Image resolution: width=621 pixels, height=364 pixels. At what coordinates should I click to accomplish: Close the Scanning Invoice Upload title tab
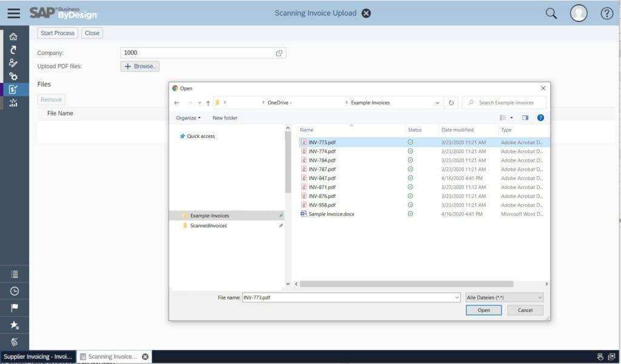click(x=366, y=13)
